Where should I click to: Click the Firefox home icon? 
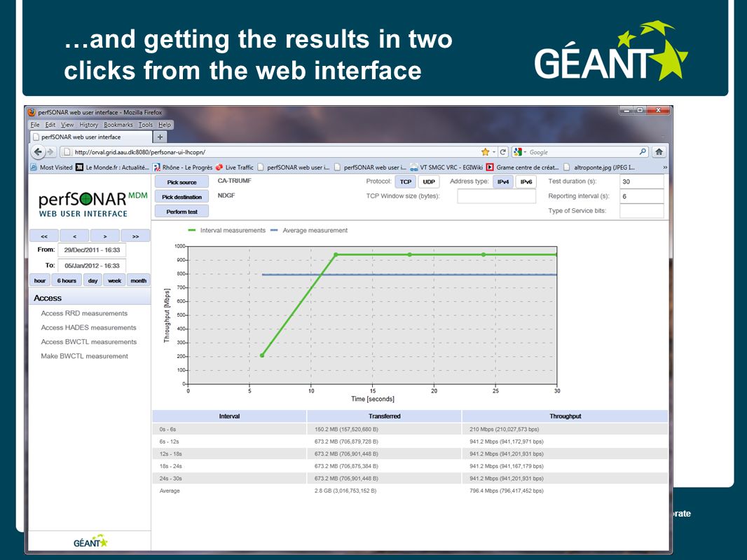[x=659, y=152]
